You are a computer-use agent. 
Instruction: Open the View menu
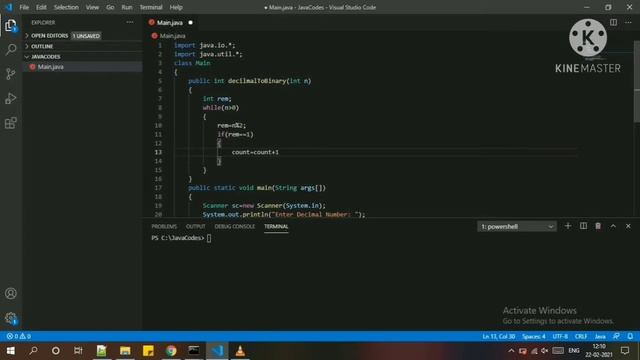(x=92, y=7)
